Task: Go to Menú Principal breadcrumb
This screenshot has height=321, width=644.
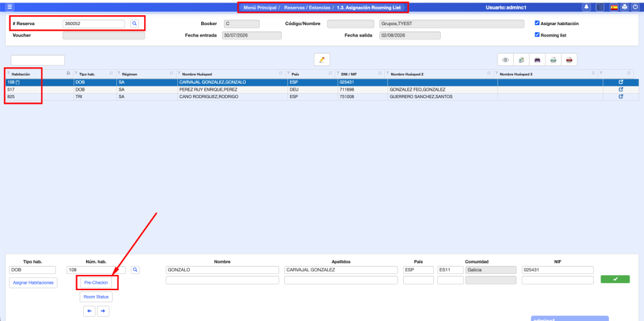Action: pyautogui.click(x=260, y=8)
